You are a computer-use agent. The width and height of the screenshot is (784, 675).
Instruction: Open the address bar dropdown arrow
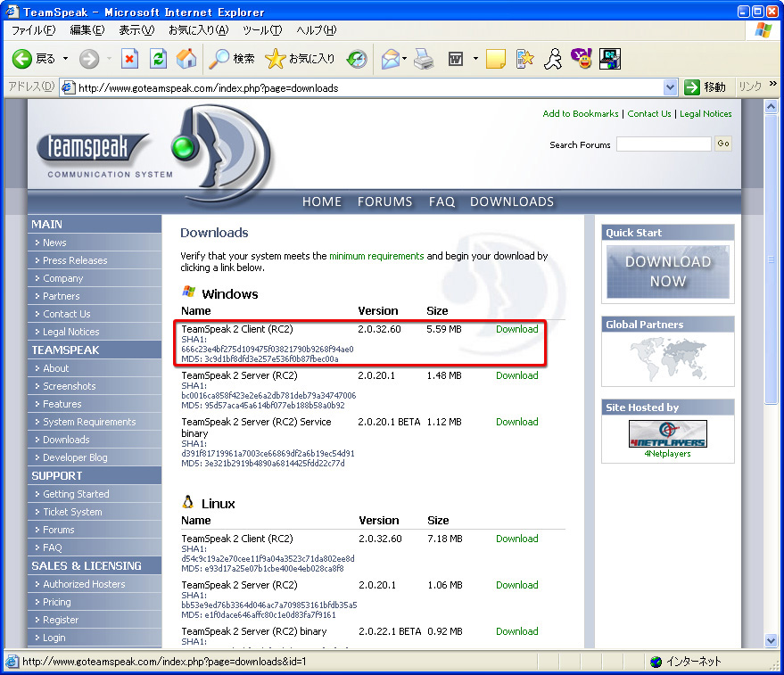click(671, 88)
